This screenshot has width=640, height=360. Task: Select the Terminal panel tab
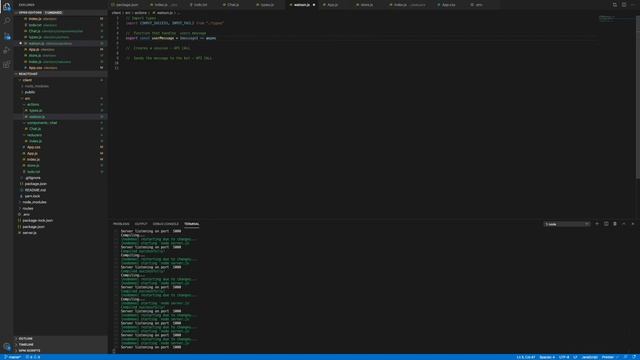coord(191,224)
